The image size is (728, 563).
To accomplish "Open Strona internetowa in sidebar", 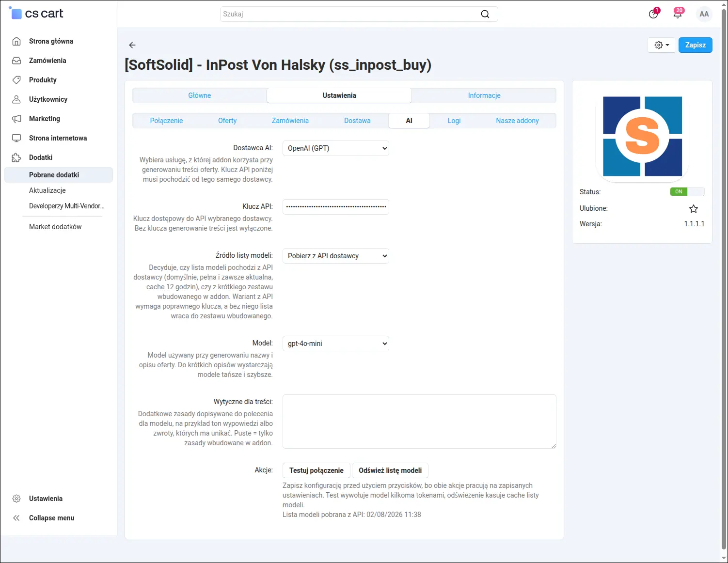I will [59, 138].
